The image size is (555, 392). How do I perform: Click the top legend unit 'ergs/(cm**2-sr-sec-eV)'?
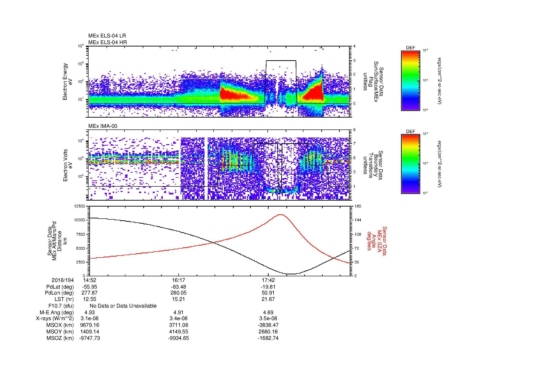click(439, 80)
